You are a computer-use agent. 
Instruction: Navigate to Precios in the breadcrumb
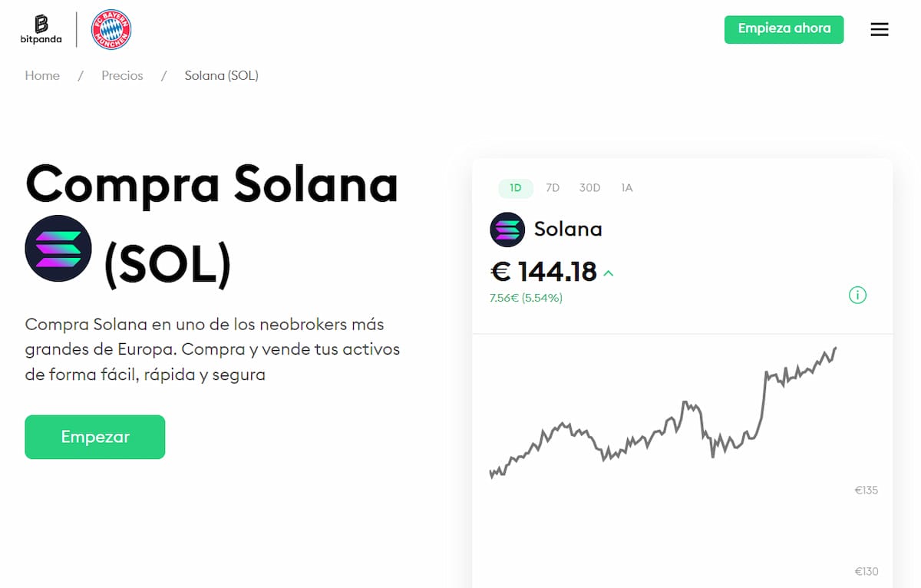click(122, 75)
